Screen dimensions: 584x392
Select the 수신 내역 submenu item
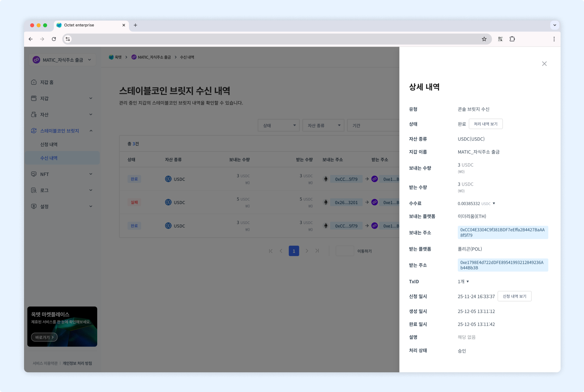click(x=62, y=158)
